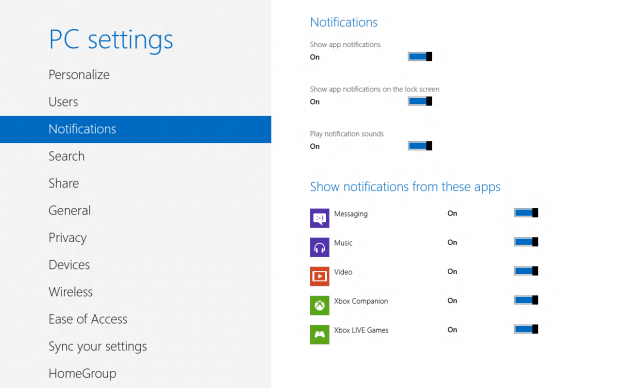Click the Xbox Companion label
The image size is (620, 388).
tap(361, 301)
